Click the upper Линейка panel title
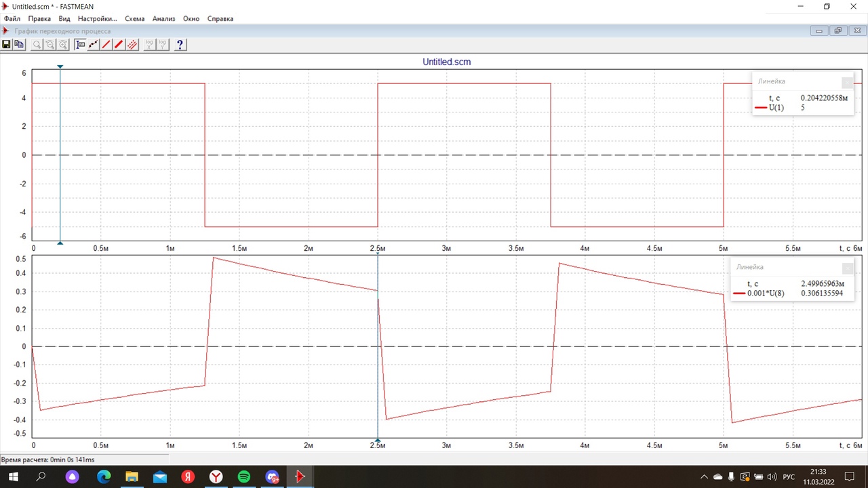 point(771,81)
